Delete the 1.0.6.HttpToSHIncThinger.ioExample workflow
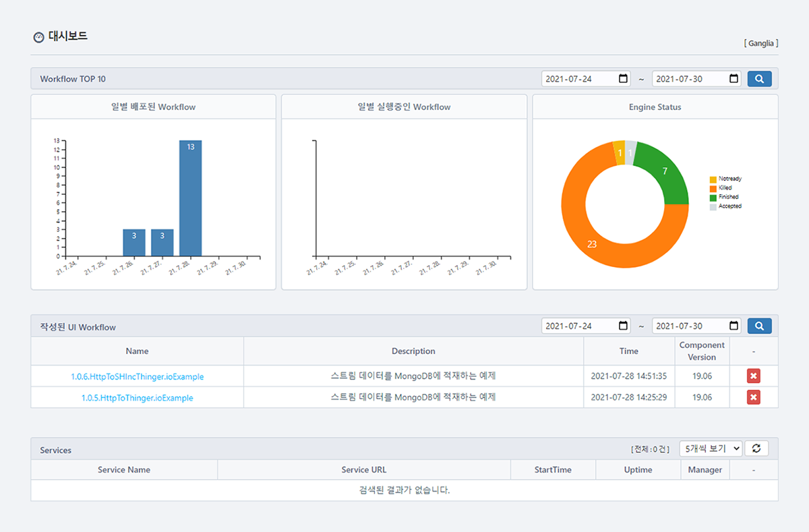Screen dimensions: 809x532 pyautogui.click(x=754, y=376)
